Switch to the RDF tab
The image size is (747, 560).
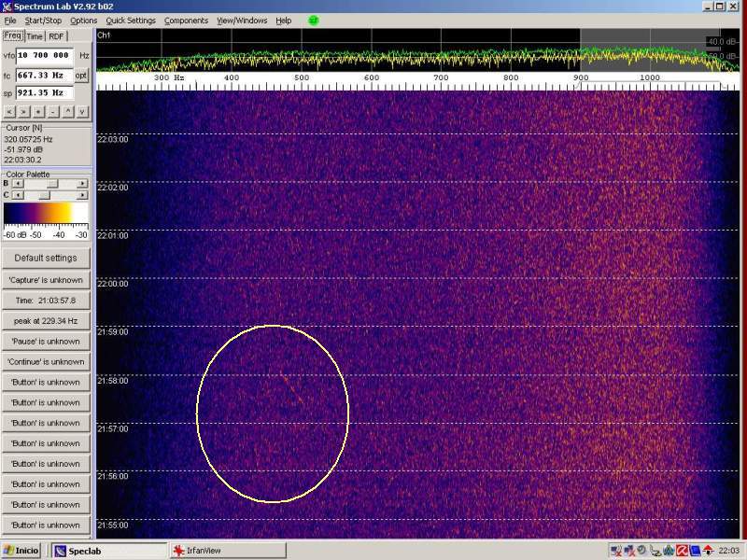[57, 36]
